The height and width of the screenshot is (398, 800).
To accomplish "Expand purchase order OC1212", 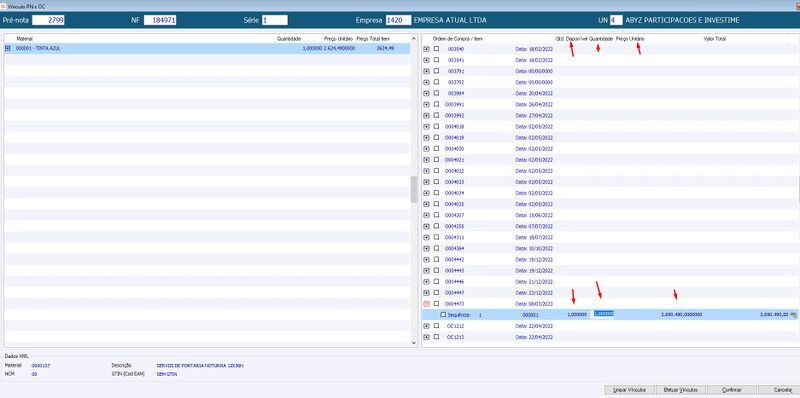I will [x=427, y=326].
